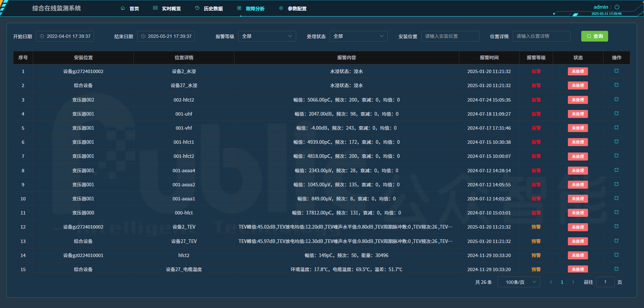The width and height of the screenshot is (644, 308).
Task: Open action icon for row 5 alarm
Action: point(616,127)
